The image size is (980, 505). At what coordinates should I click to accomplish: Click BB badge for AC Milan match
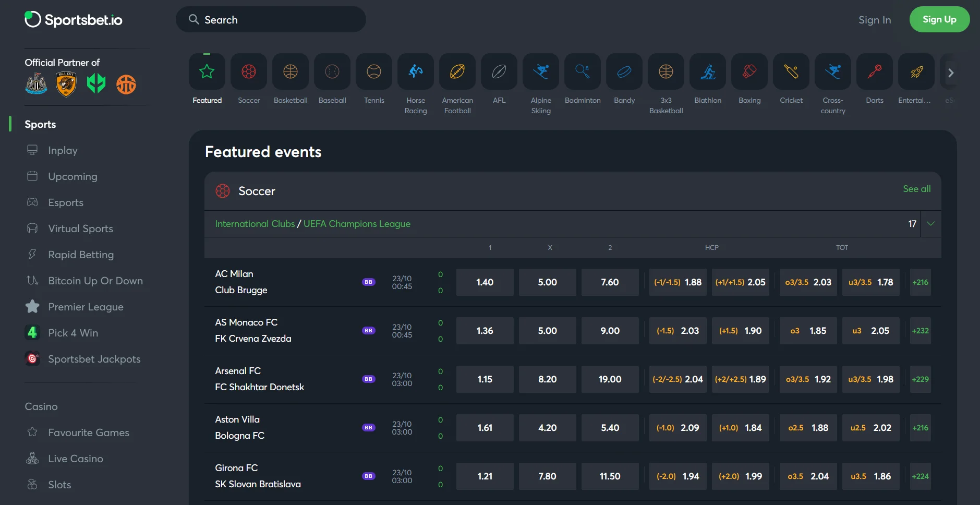pos(369,282)
